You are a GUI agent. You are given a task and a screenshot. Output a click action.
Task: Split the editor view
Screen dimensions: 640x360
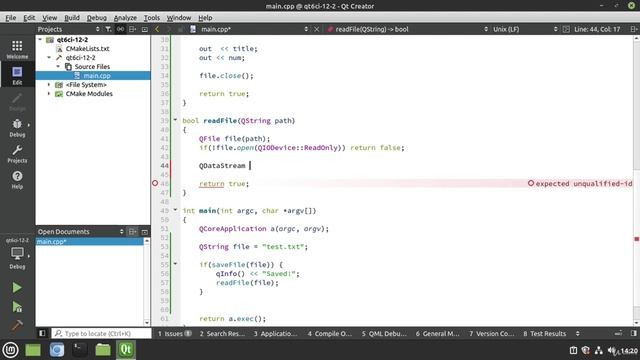(633, 29)
